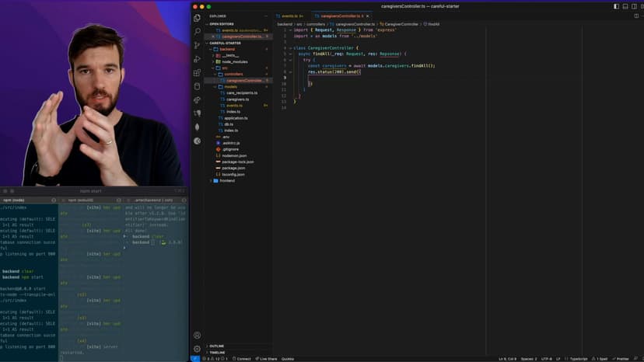Select the caregiversController.ts editor tab

337,16
